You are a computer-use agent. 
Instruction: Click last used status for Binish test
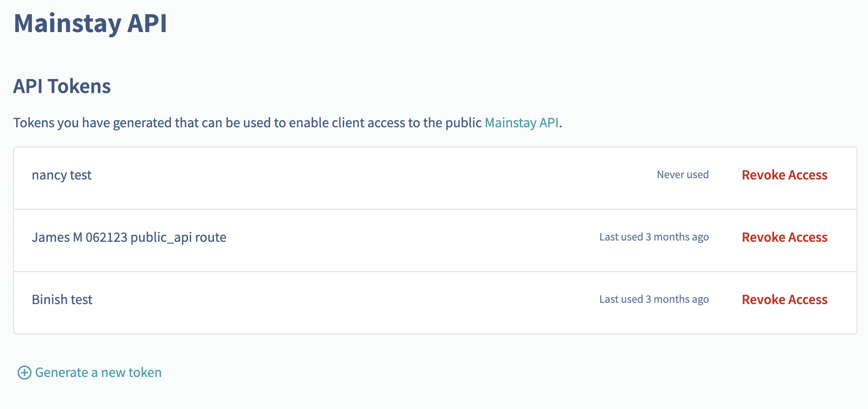pos(654,299)
